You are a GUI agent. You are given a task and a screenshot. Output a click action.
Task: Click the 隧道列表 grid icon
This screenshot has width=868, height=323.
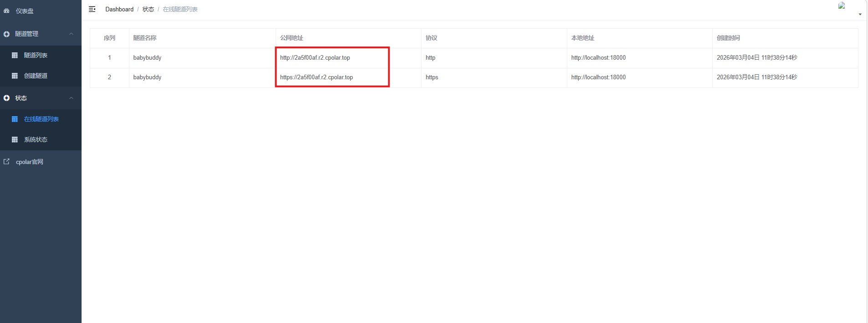(x=15, y=55)
